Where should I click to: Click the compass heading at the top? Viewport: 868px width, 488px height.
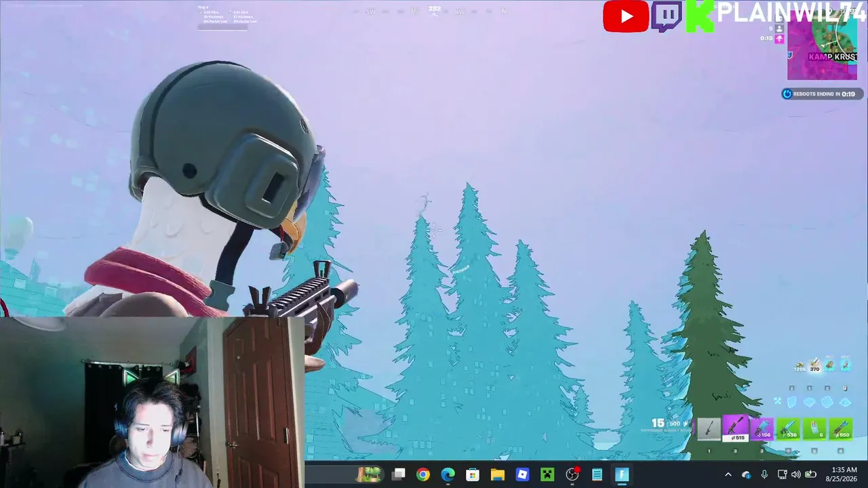click(x=435, y=9)
